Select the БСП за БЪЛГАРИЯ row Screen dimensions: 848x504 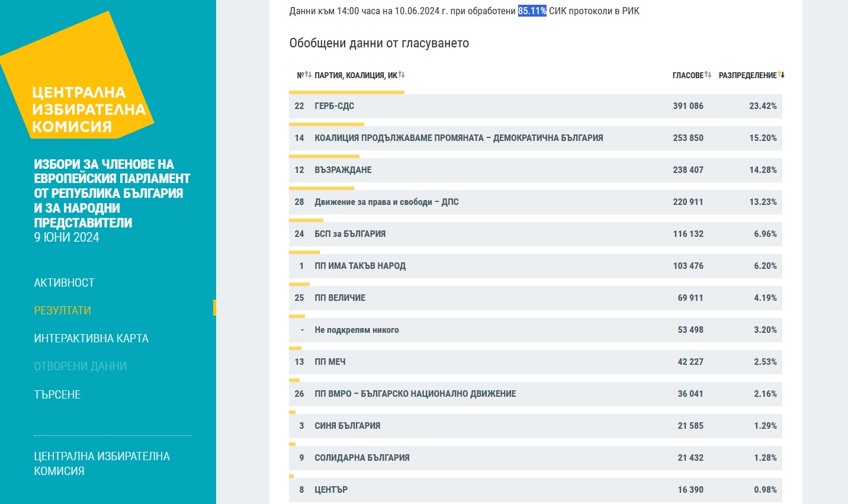(x=535, y=234)
